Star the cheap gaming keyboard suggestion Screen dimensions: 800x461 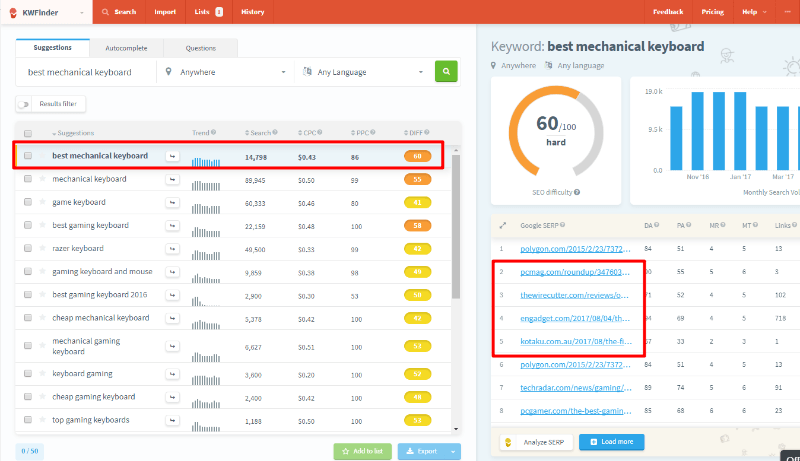42,397
